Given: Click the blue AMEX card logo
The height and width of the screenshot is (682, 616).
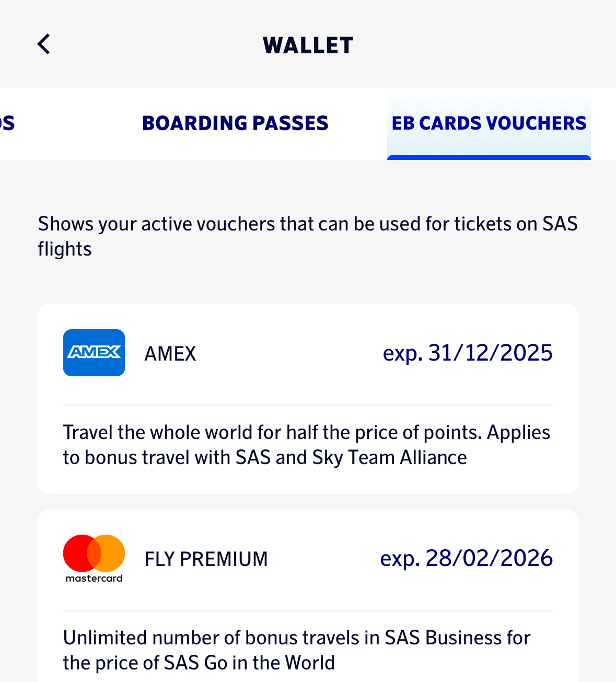Looking at the screenshot, I should click(94, 353).
